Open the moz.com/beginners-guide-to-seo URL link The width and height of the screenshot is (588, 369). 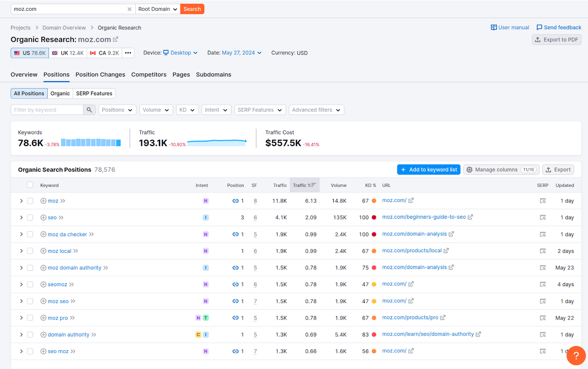(x=424, y=217)
